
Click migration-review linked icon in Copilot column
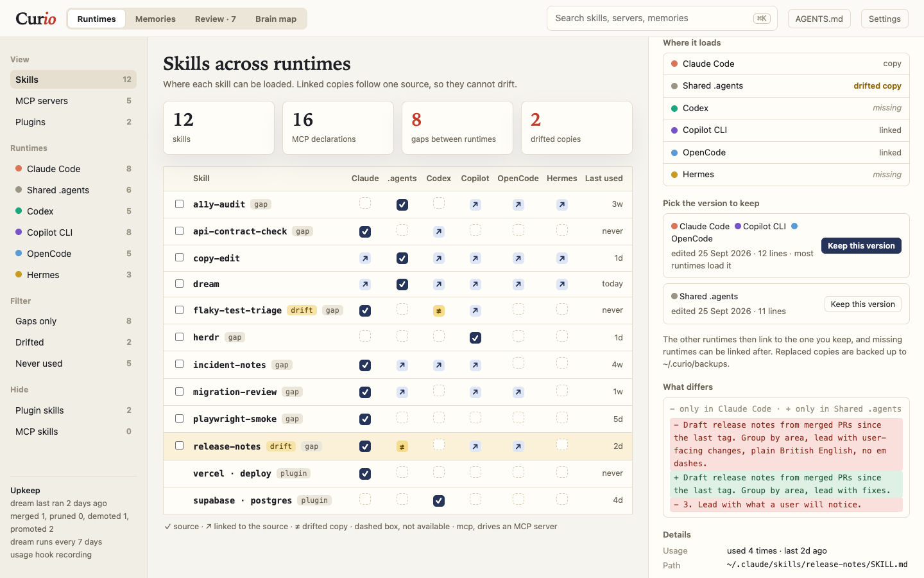475,392
